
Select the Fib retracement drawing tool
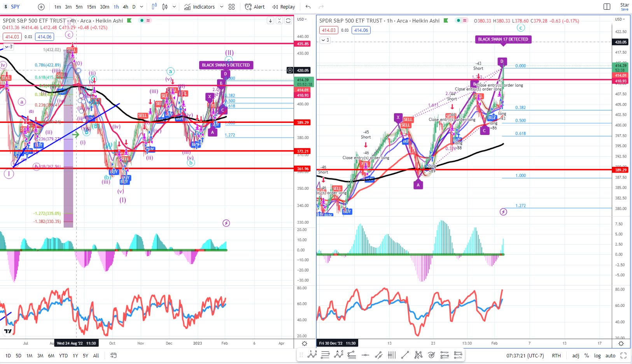click(x=352, y=355)
